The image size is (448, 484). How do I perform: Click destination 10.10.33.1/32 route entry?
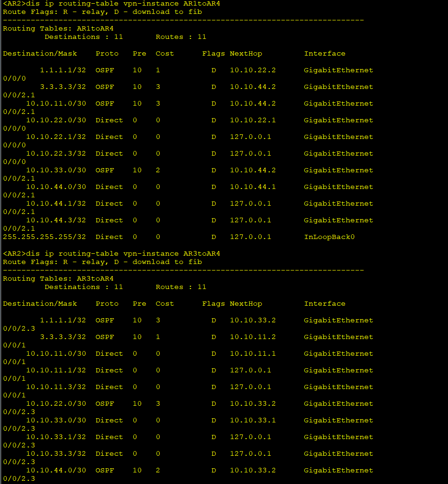coord(56,437)
